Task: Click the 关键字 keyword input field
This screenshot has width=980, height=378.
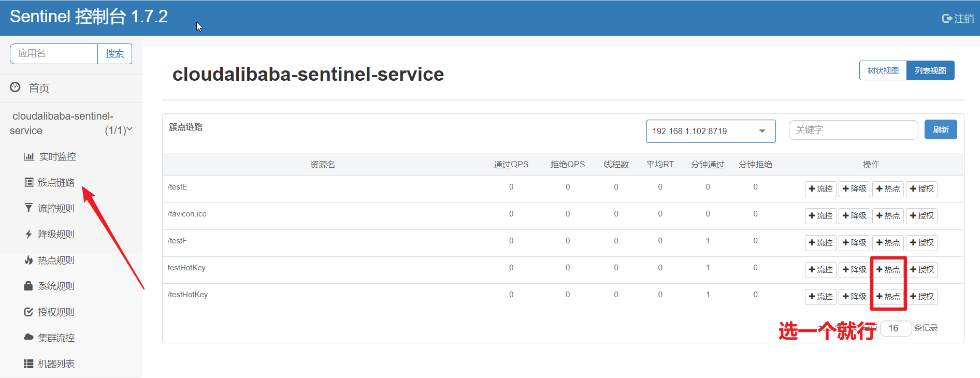Action: point(853,130)
